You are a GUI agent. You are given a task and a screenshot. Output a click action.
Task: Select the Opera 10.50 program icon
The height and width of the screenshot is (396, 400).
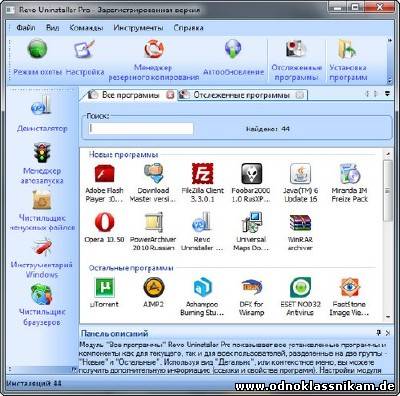coord(104,222)
